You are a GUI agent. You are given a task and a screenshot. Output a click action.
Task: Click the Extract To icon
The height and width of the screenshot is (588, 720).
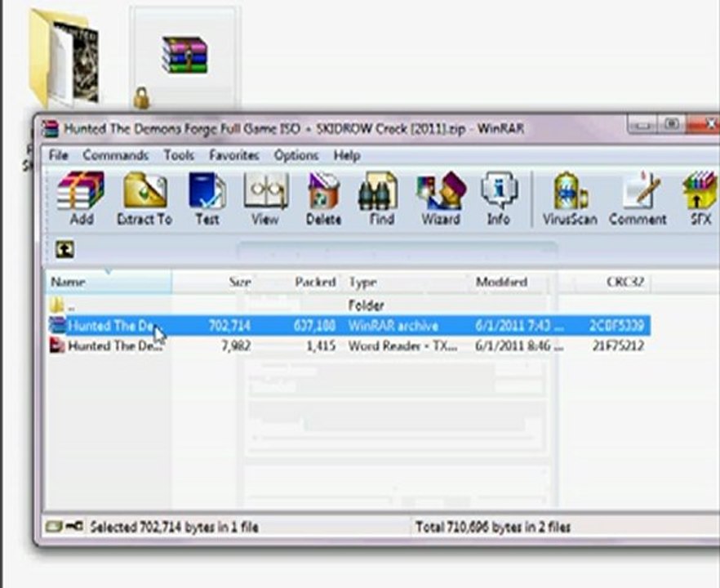144,198
